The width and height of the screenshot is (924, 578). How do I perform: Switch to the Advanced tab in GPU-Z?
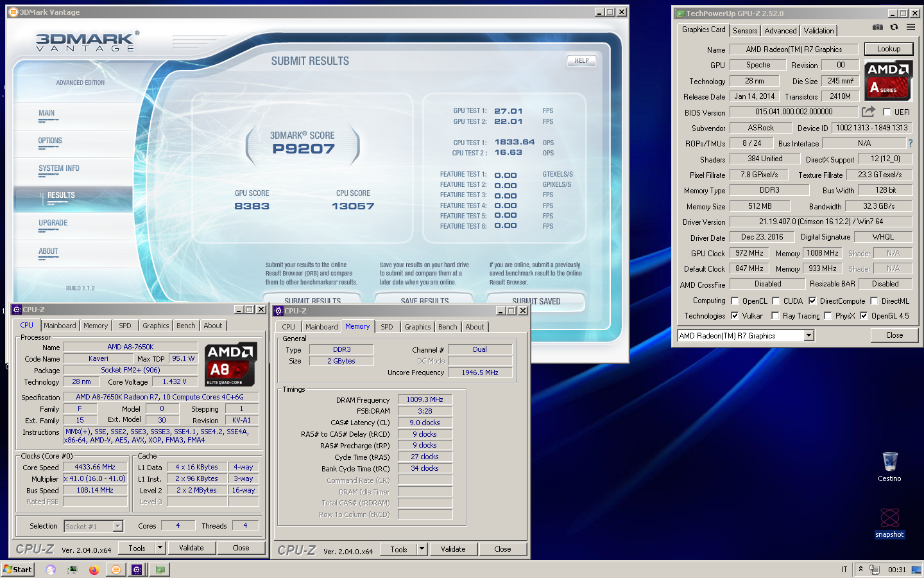(780, 30)
